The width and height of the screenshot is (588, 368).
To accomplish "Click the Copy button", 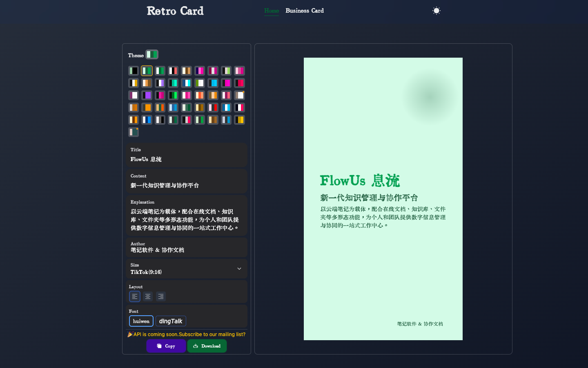I will pyautogui.click(x=166, y=346).
